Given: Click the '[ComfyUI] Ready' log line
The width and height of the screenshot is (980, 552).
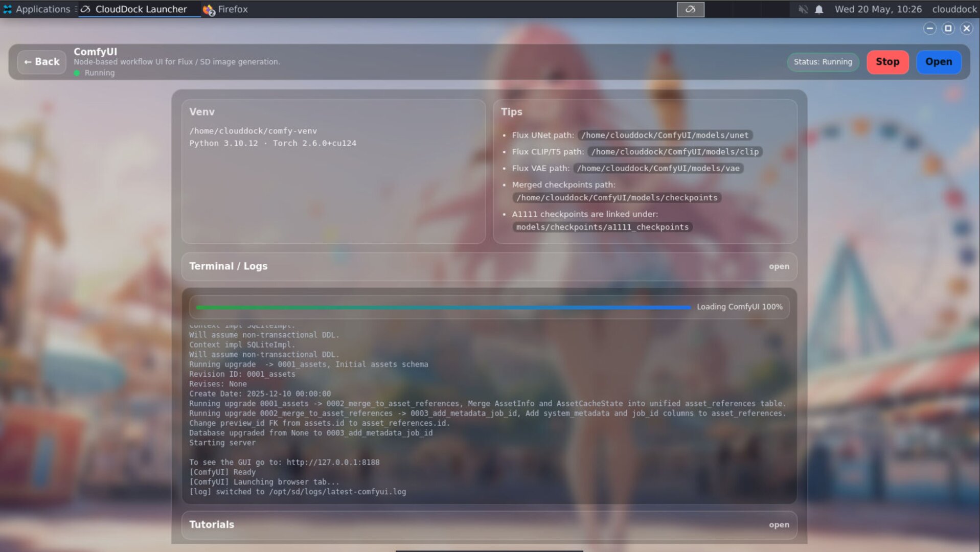Looking at the screenshot, I should point(222,472).
